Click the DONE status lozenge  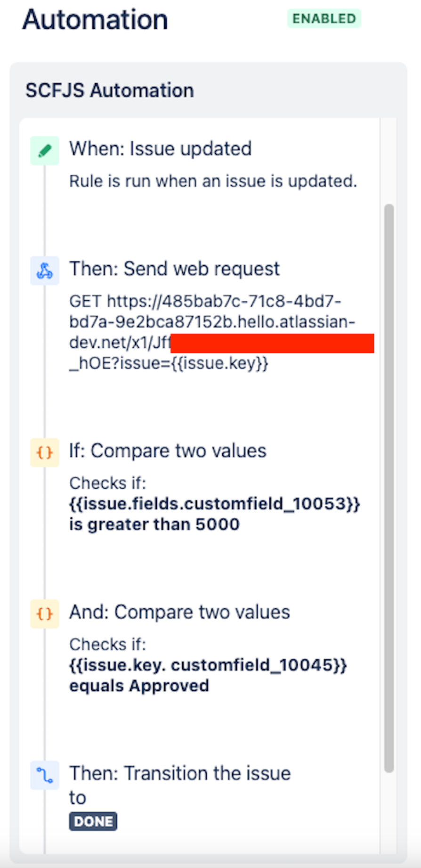pyautogui.click(x=93, y=821)
